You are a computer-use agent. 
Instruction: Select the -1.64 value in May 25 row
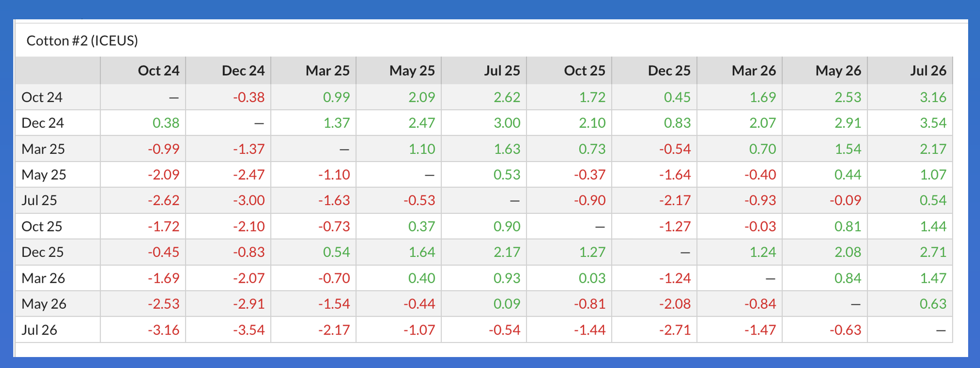675,175
